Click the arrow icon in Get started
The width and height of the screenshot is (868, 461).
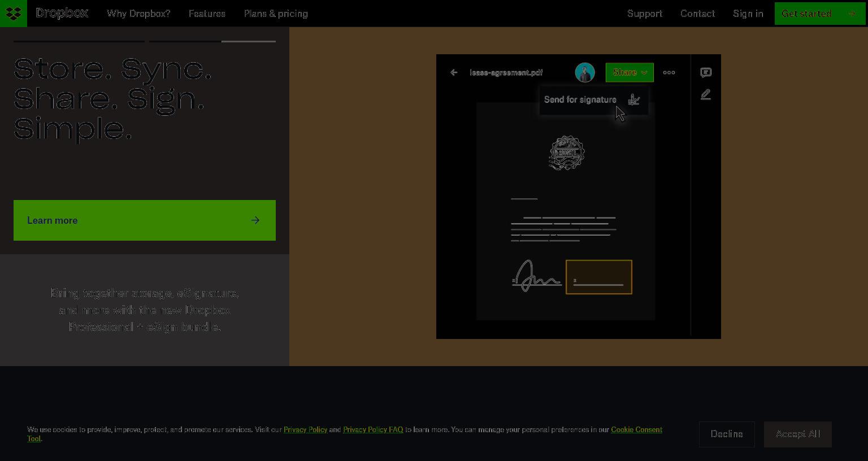[852, 14]
